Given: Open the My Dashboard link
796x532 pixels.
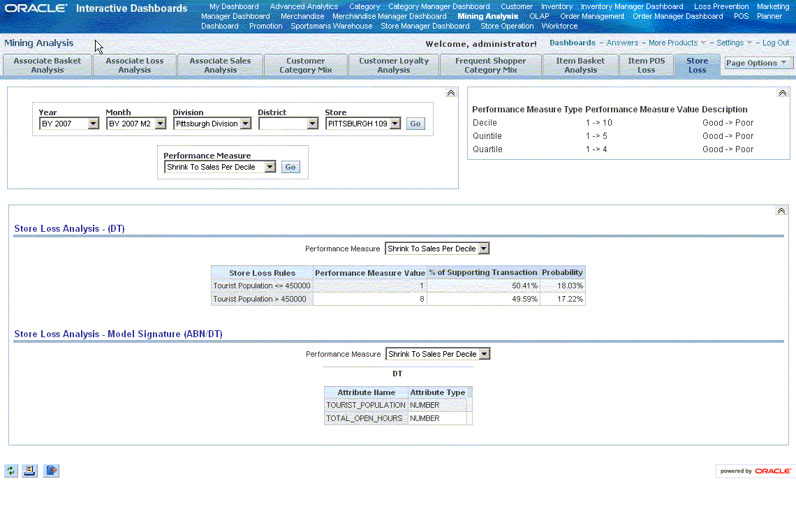Looking at the screenshot, I should 234,6.
